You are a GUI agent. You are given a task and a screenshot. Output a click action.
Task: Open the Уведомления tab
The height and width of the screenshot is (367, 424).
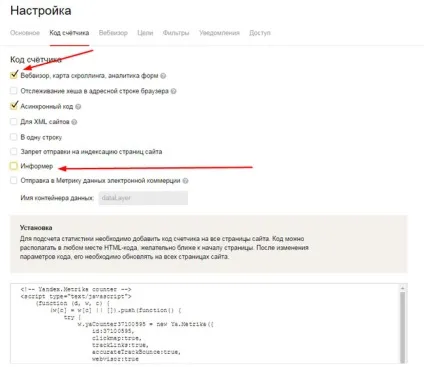[219, 33]
